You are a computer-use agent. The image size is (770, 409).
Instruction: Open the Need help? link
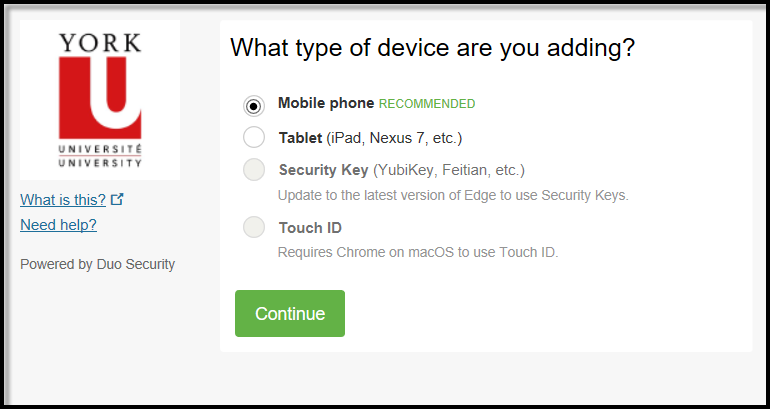58,225
